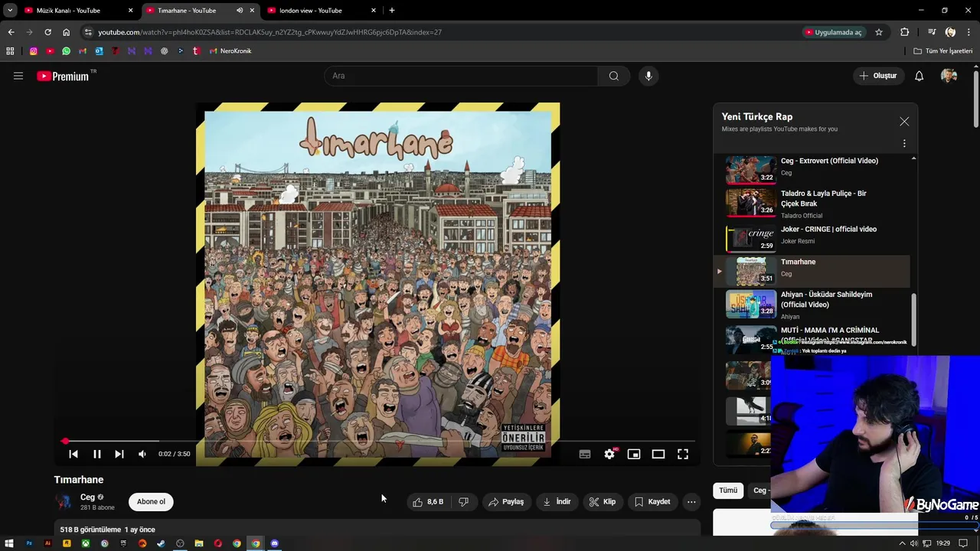Open a new browser tab
The width and height of the screenshot is (980, 551).
pos(392,11)
